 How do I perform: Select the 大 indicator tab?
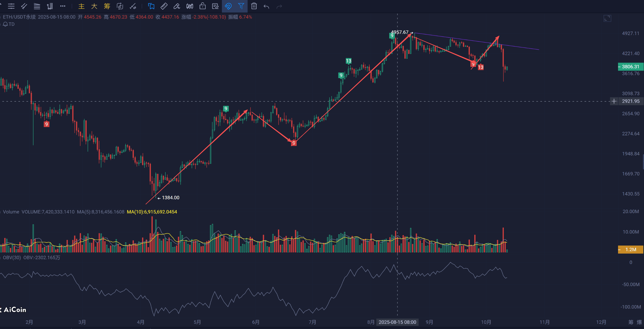[94, 6]
